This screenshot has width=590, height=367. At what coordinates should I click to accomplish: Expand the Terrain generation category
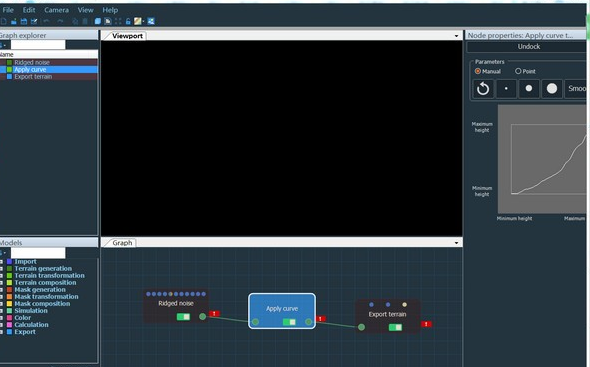[2, 269]
